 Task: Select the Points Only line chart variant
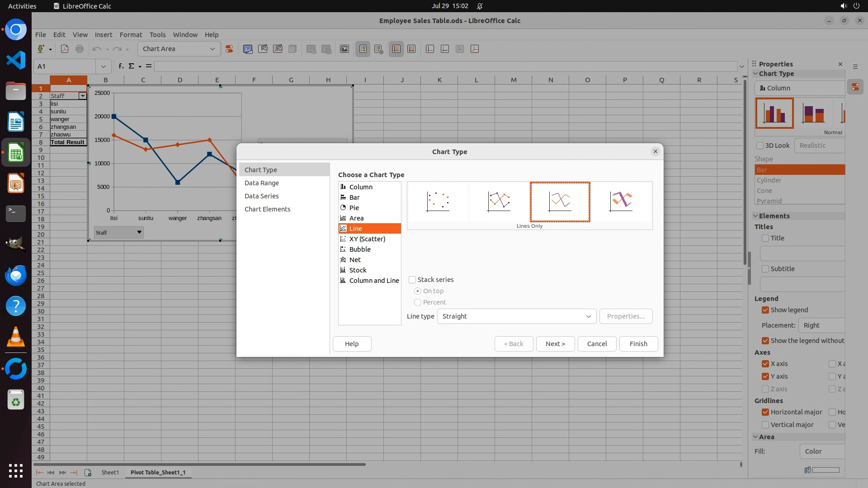click(x=438, y=202)
